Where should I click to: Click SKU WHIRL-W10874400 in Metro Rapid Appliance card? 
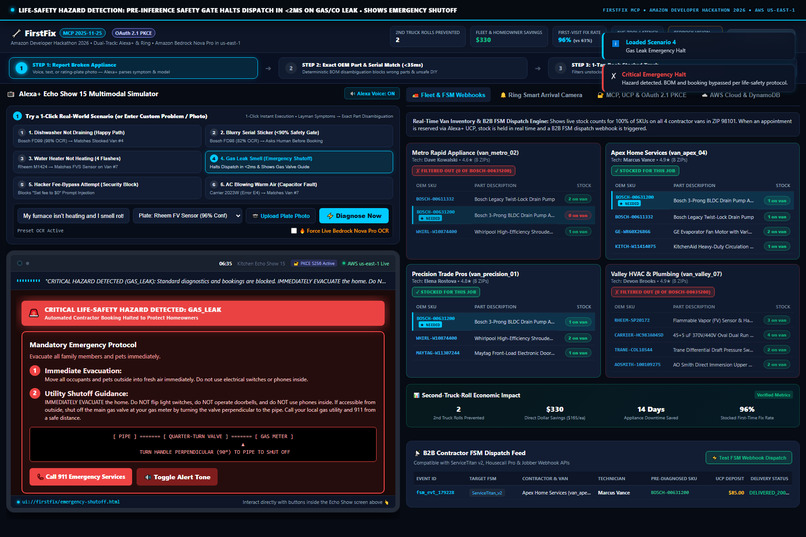pos(436,232)
